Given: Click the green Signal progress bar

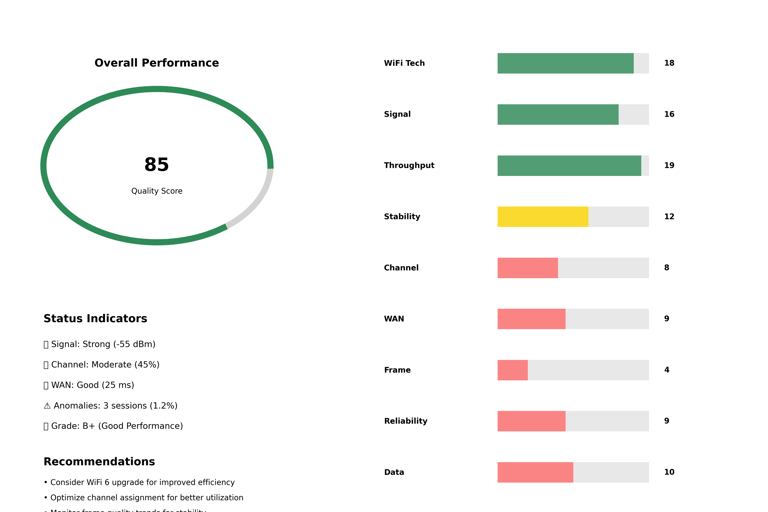Looking at the screenshot, I should [558, 114].
